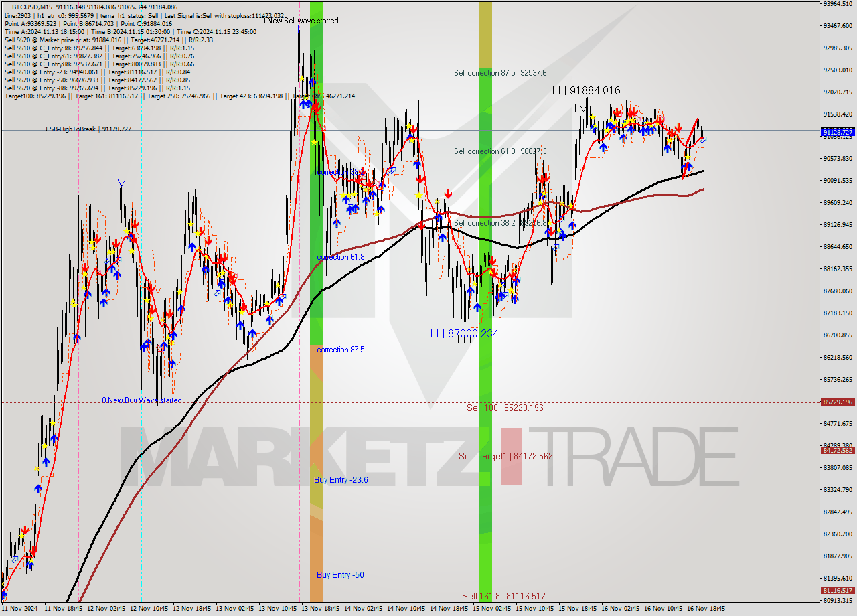Image resolution: width=857 pixels, height=616 pixels.
Task: Click the 93467.600 price axis label
Action: (x=838, y=25)
